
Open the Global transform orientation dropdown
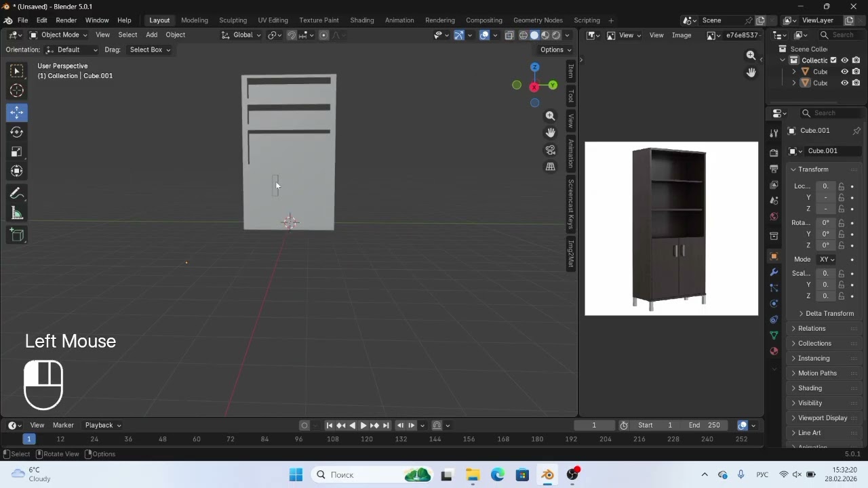click(241, 35)
